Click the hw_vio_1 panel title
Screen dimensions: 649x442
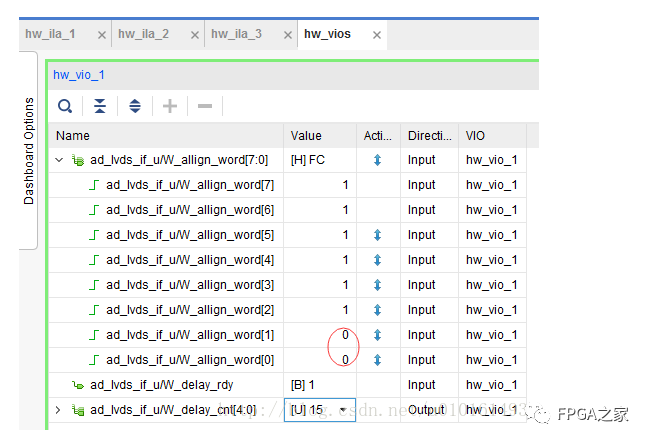79,75
